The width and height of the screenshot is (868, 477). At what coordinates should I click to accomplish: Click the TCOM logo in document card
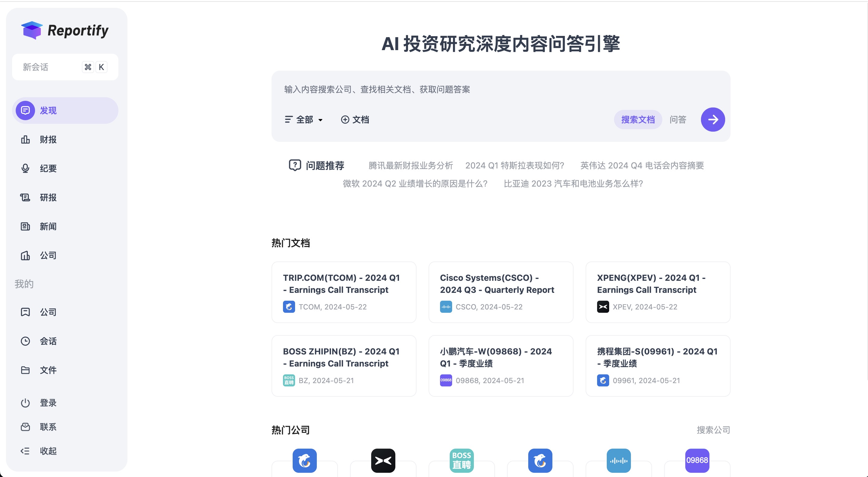click(289, 307)
